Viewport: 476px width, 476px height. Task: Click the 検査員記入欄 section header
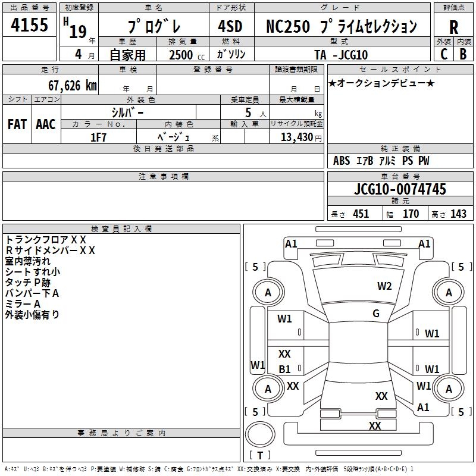click(x=121, y=229)
